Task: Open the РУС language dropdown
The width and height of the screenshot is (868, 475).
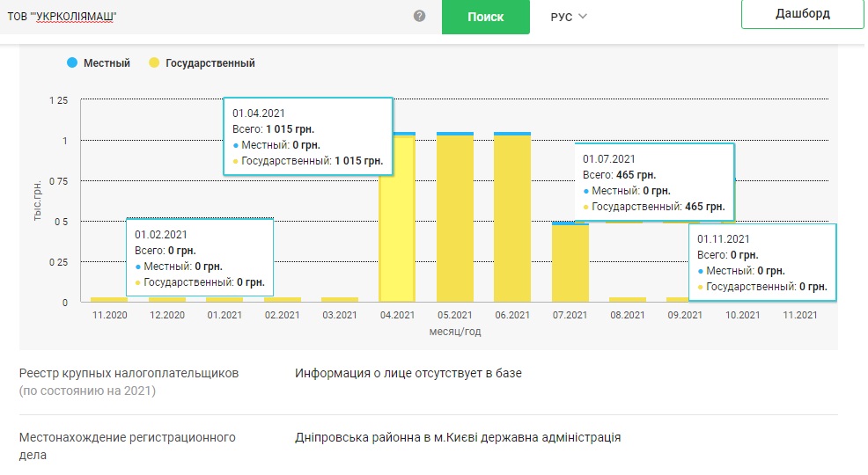Action: point(568,17)
